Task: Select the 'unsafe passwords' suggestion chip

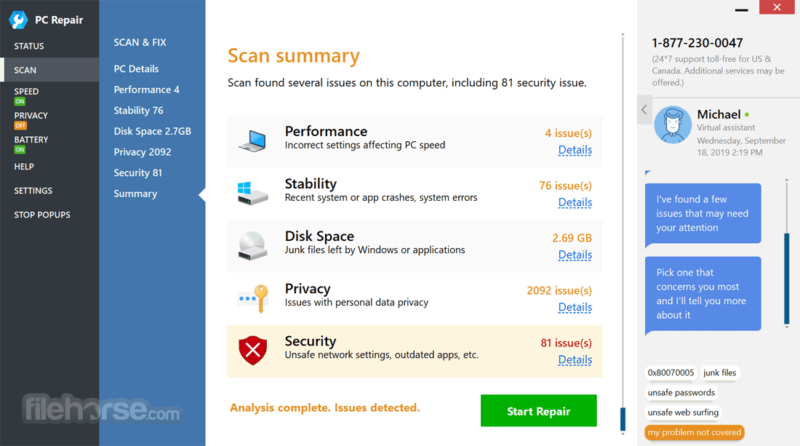Action: click(x=681, y=392)
